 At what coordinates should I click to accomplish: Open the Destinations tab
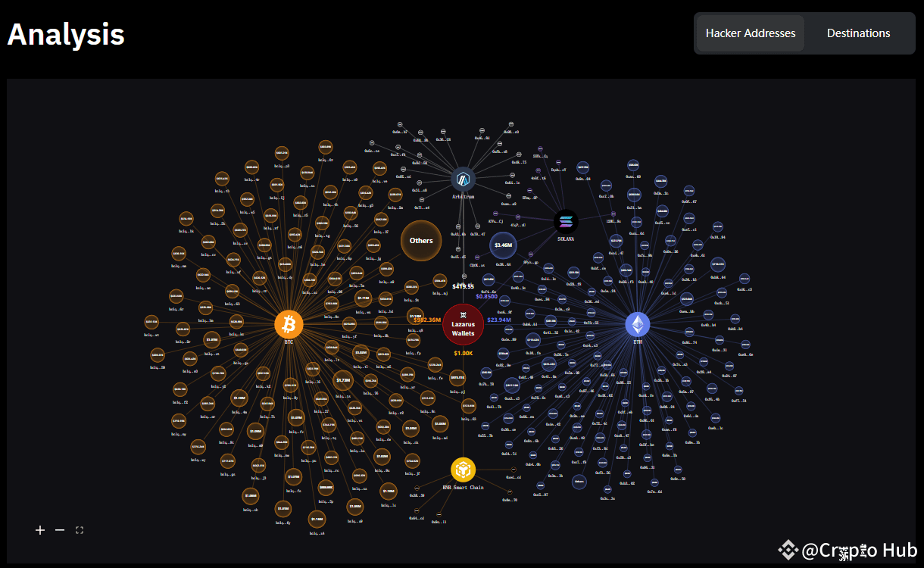[858, 33]
